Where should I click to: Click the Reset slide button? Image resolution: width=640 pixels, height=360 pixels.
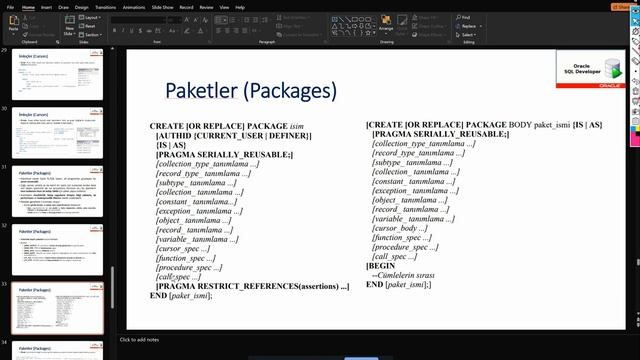click(x=87, y=26)
